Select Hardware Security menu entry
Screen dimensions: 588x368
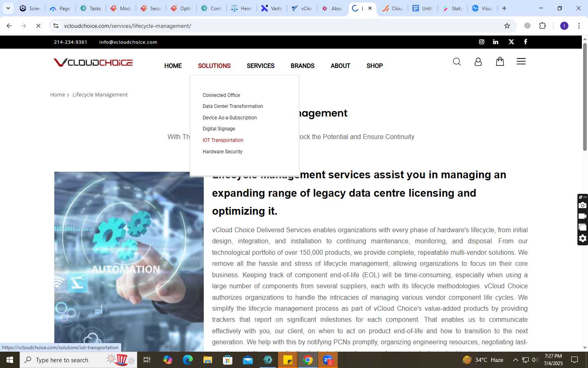coord(223,152)
